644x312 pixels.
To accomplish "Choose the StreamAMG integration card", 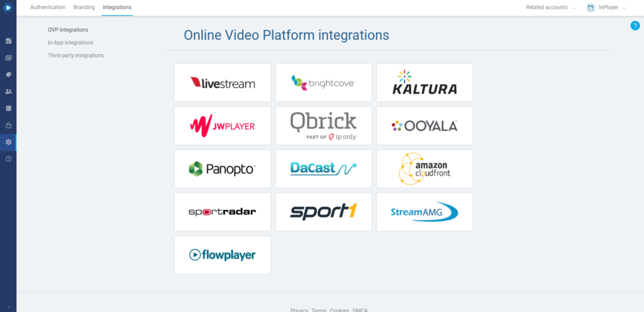I will [x=425, y=212].
